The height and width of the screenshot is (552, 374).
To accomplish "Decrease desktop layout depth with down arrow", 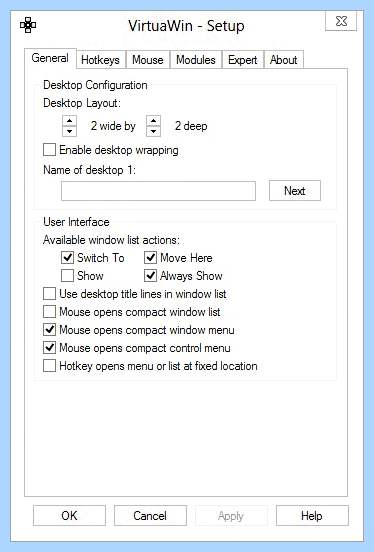I will 154,131.
